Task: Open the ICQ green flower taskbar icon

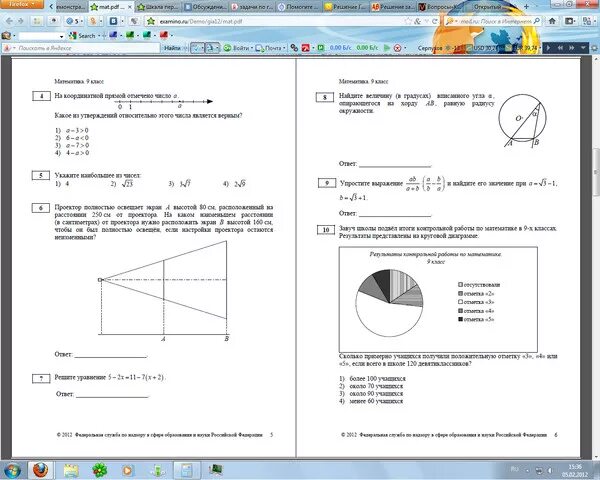Action: coord(99,470)
